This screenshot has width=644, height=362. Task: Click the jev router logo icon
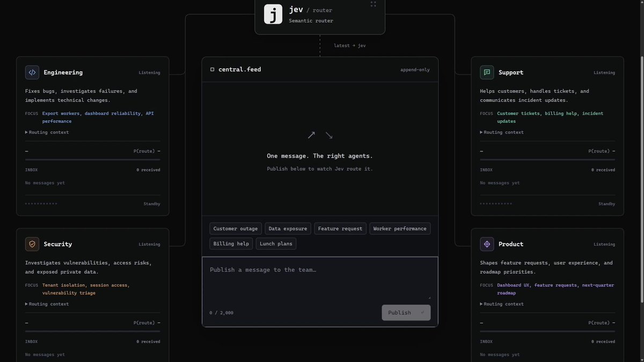click(273, 14)
